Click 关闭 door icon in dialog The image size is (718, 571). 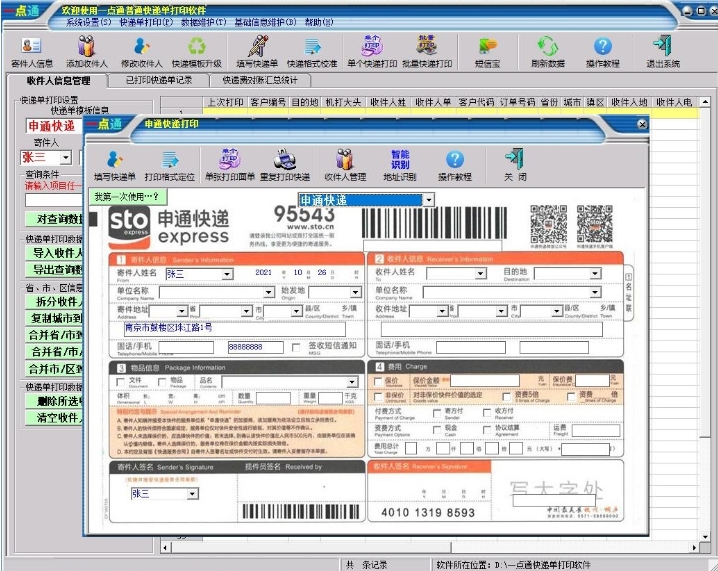pyautogui.click(x=515, y=165)
